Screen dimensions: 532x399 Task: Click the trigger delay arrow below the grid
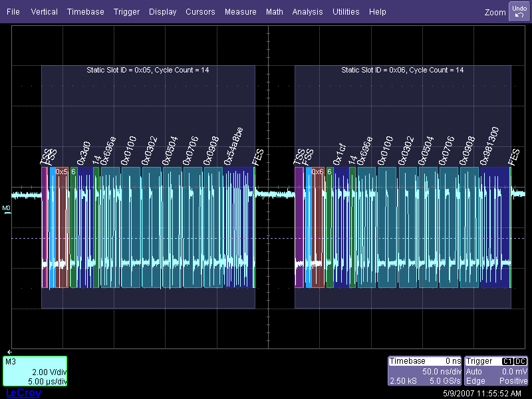click(x=9, y=351)
